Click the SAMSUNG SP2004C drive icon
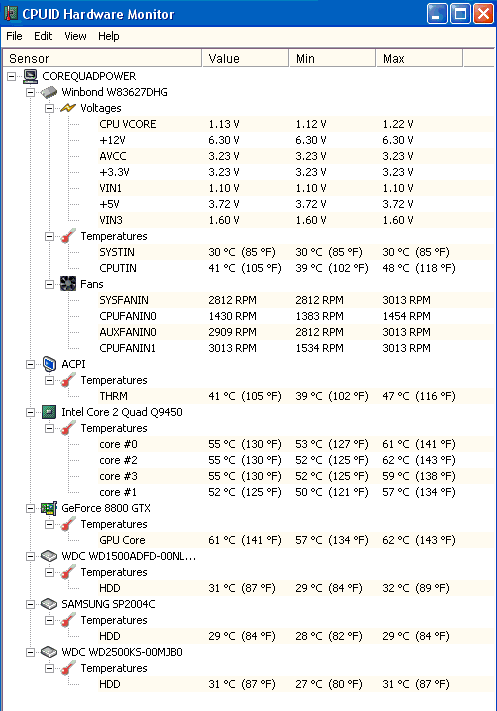Image resolution: width=497 pixels, height=711 pixels. (x=49, y=604)
